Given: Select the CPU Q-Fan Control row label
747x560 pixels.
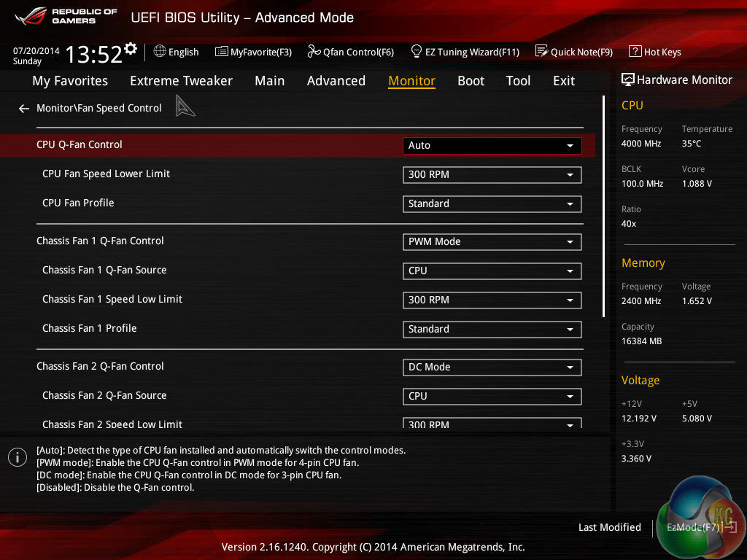Looking at the screenshot, I should pyautogui.click(x=79, y=145).
